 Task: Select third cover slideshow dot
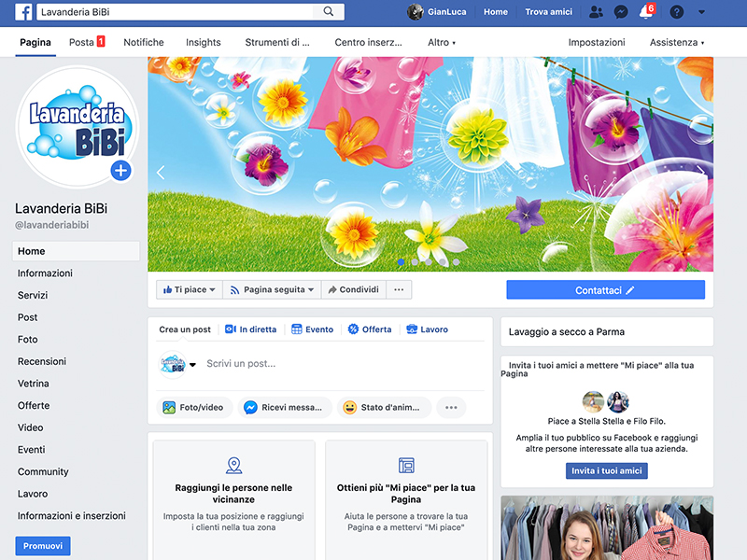coord(429,262)
